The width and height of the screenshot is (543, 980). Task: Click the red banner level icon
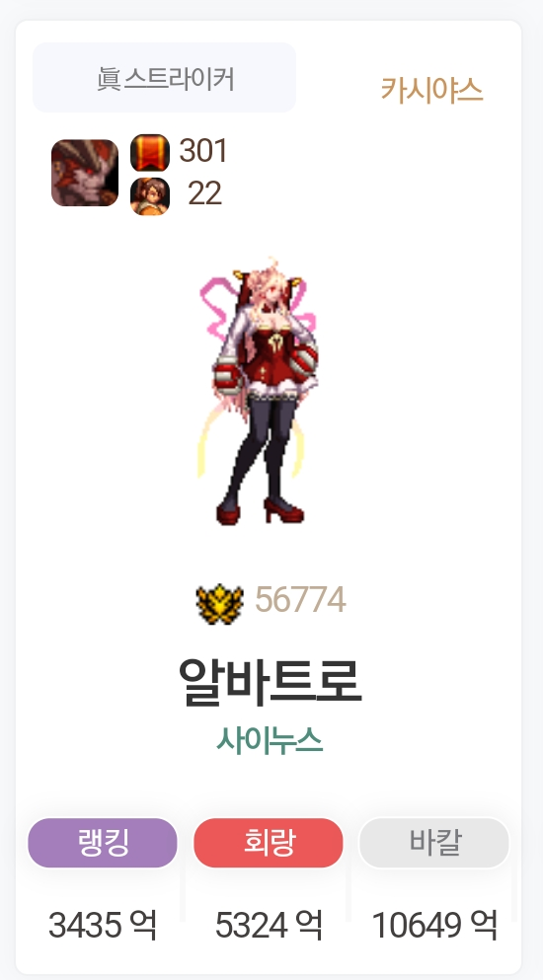150,153
